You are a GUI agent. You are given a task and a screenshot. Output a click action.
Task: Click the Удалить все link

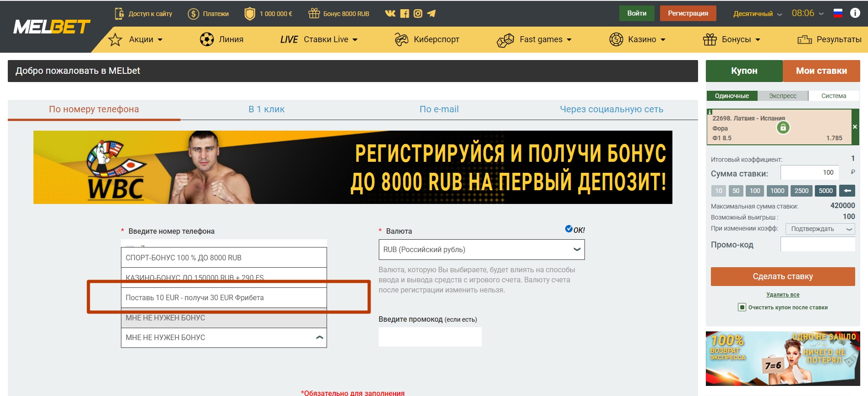point(783,295)
